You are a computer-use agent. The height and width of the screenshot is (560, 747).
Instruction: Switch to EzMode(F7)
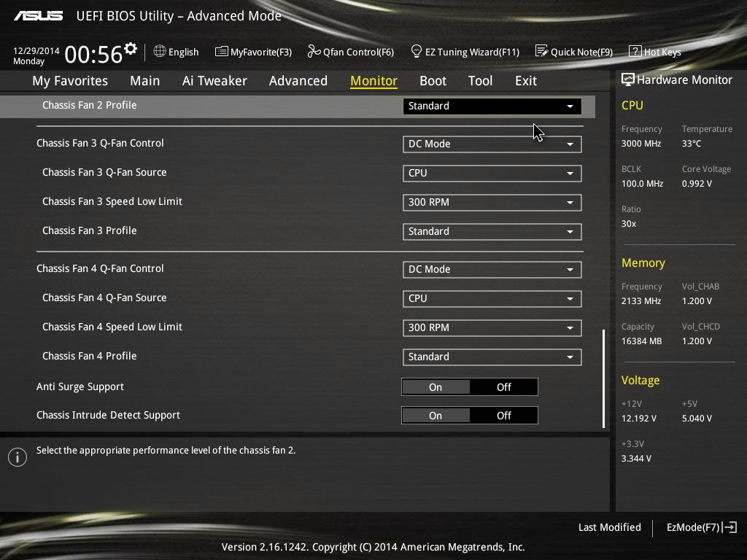tap(702, 527)
